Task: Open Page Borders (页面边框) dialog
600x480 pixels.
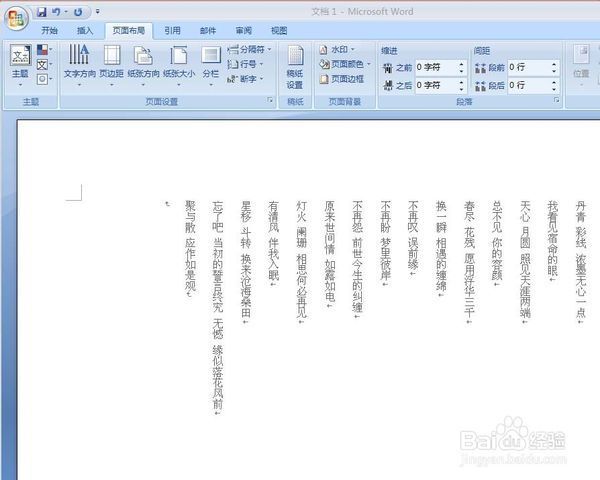Action: 342,79
